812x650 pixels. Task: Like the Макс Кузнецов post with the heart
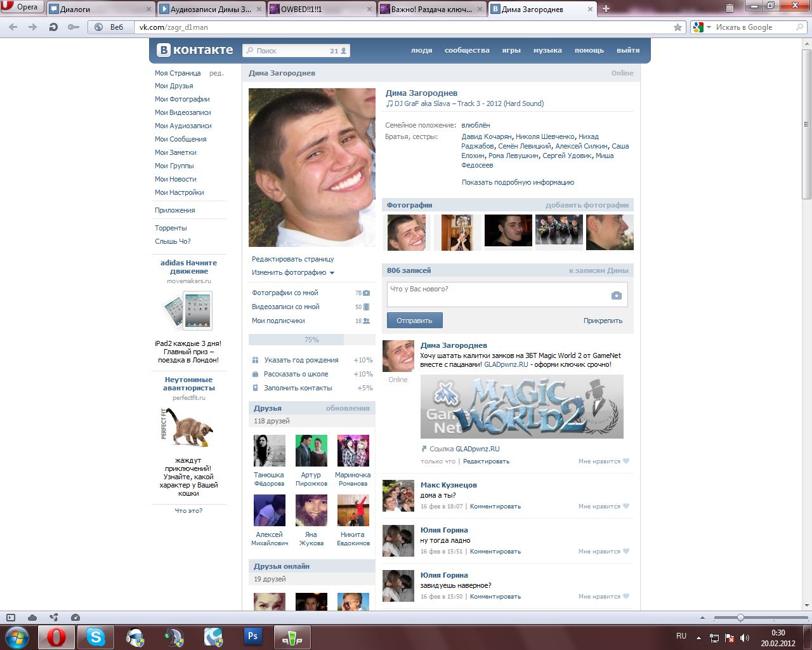point(625,507)
